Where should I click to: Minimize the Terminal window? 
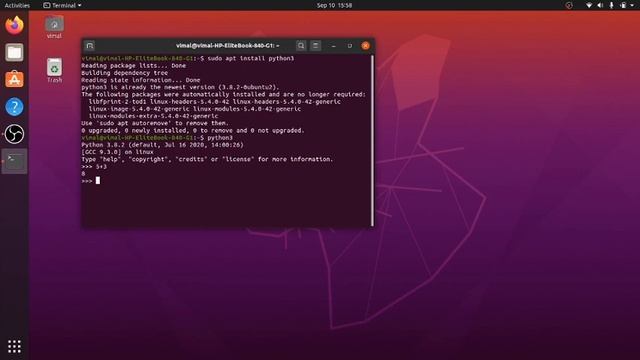coord(333,46)
